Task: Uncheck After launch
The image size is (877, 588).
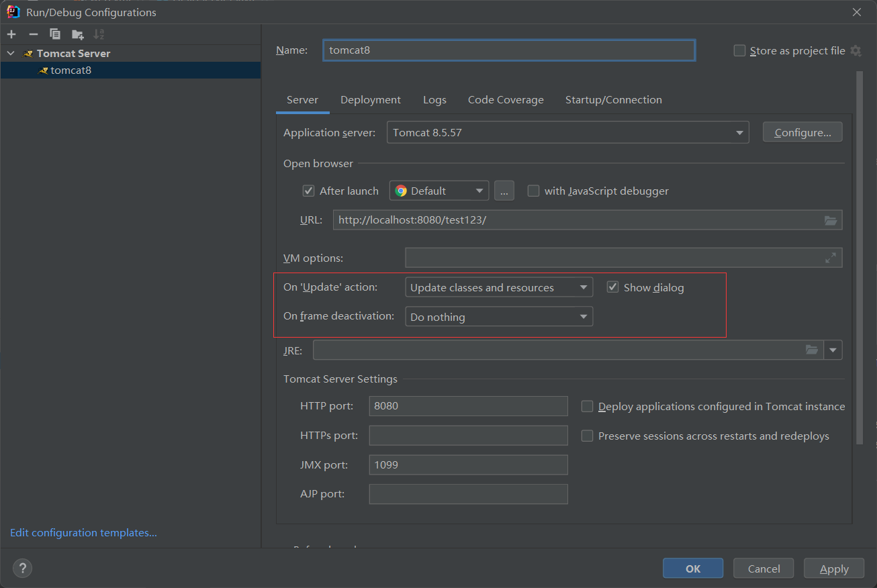Action: pos(308,191)
